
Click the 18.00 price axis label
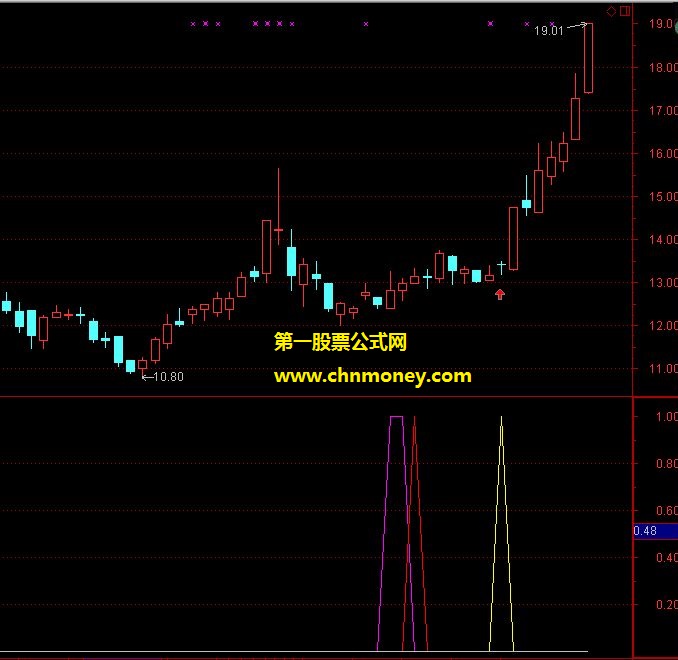663,67
